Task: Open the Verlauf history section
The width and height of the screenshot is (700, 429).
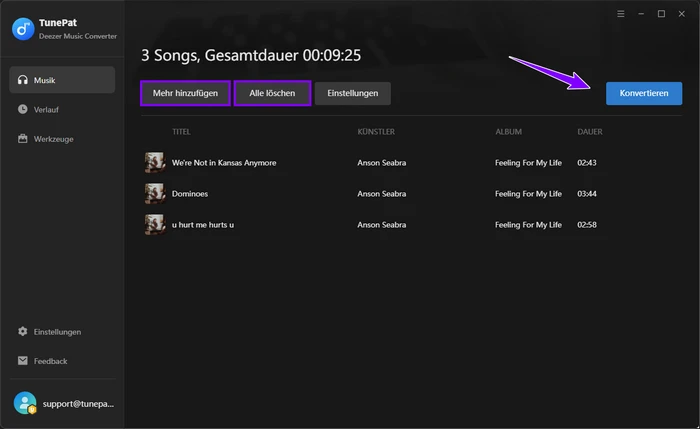Action: click(x=62, y=109)
